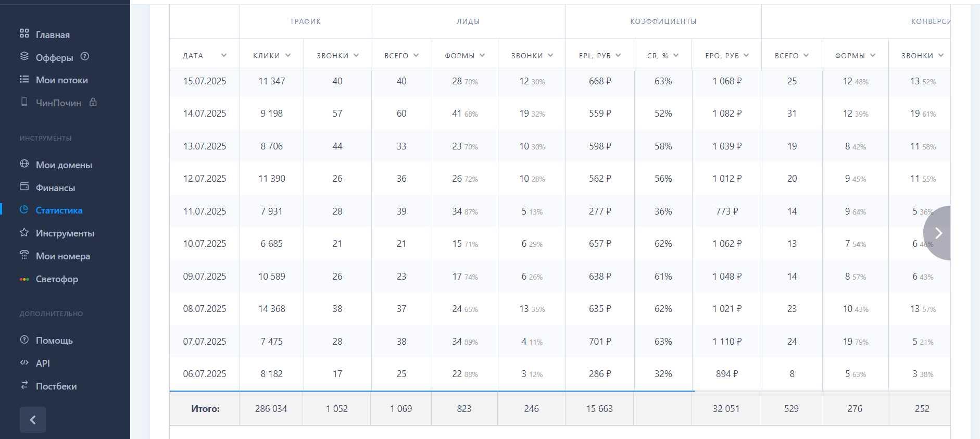Go to Мои номера in the sidebar

(x=62, y=256)
